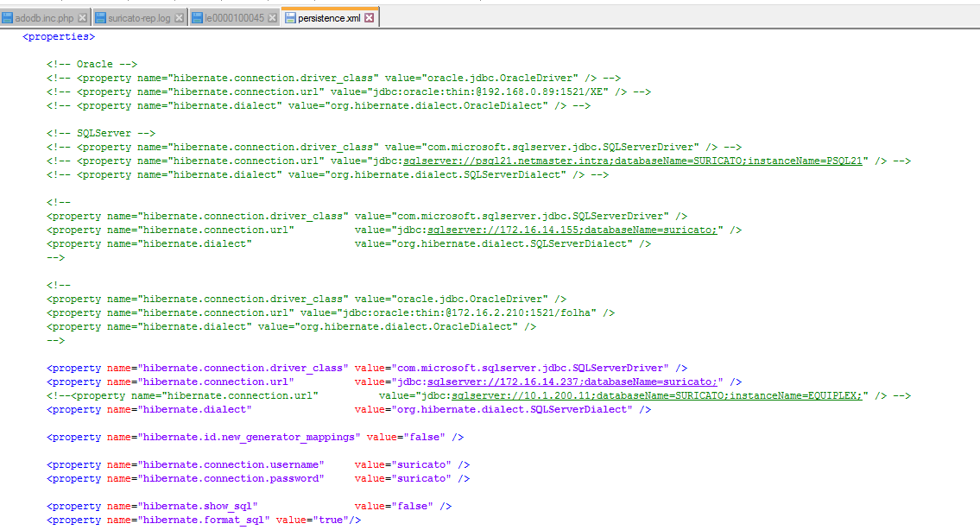Click the save icon on suricato-rep.log tab
This screenshot has height=530, width=980.
point(101,18)
